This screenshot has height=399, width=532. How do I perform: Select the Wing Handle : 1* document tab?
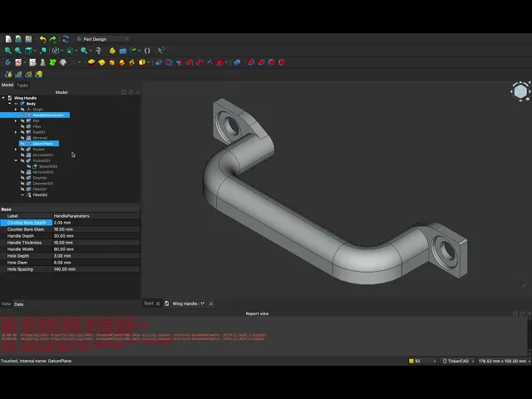[189, 303]
